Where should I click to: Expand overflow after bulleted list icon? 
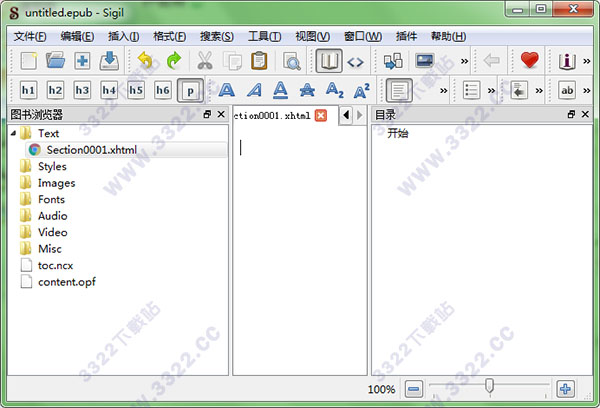491,91
